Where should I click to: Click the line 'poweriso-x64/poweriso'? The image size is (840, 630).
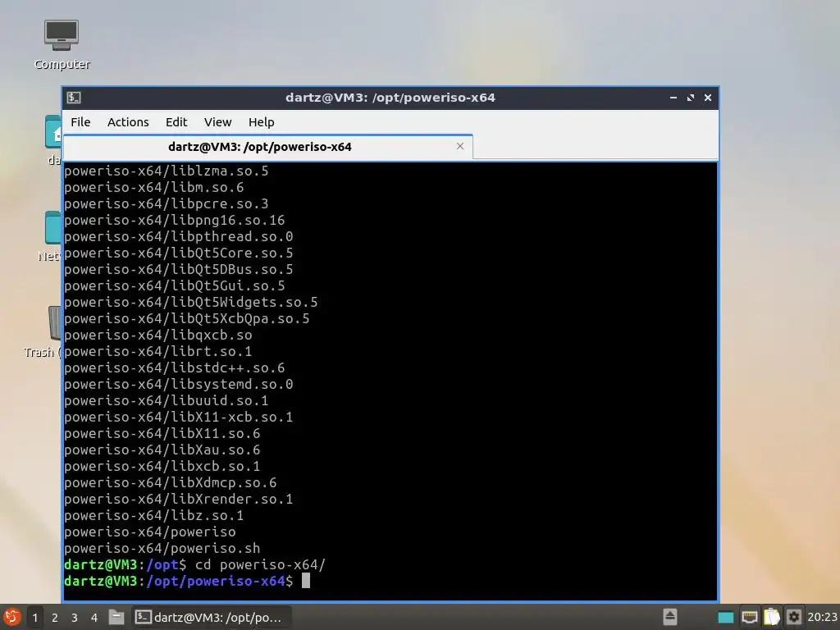pos(150,532)
